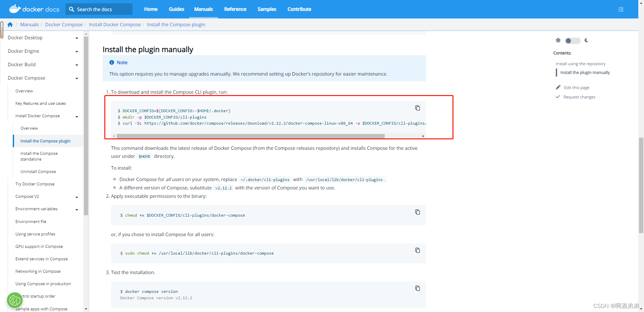Click Docker Compose breadcrumb link

tap(64, 25)
